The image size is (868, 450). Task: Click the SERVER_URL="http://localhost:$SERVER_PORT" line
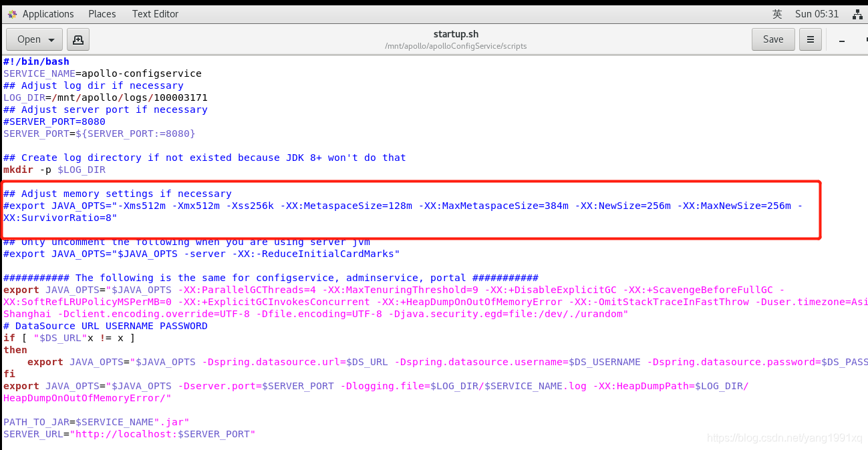tap(130, 434)
